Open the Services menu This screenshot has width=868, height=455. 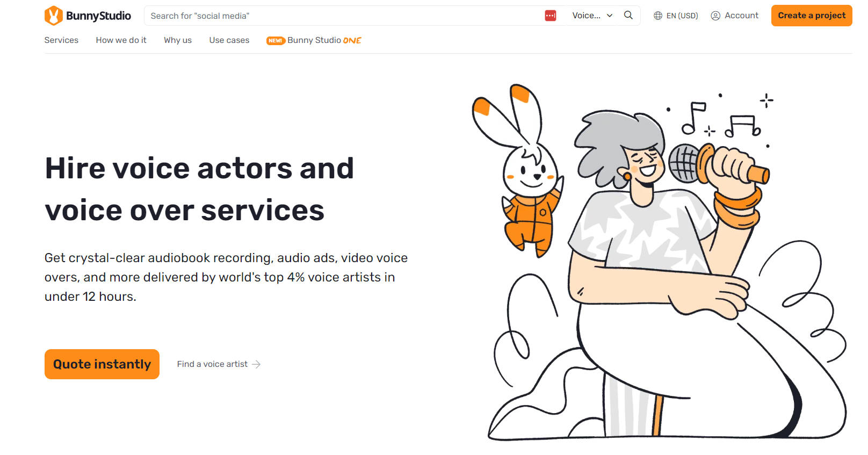pyautogui.click(x=61, y=40)
